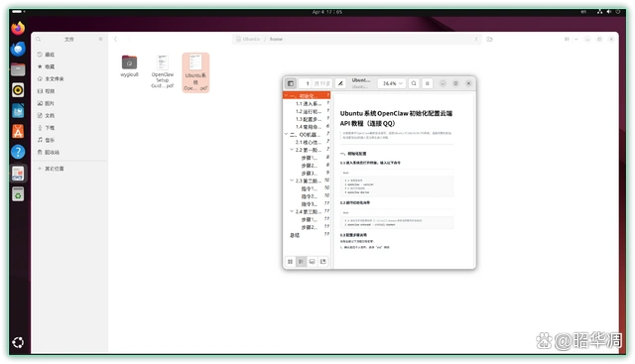Open 视频 (Videos) in Files sidebar

pos(69,91)
